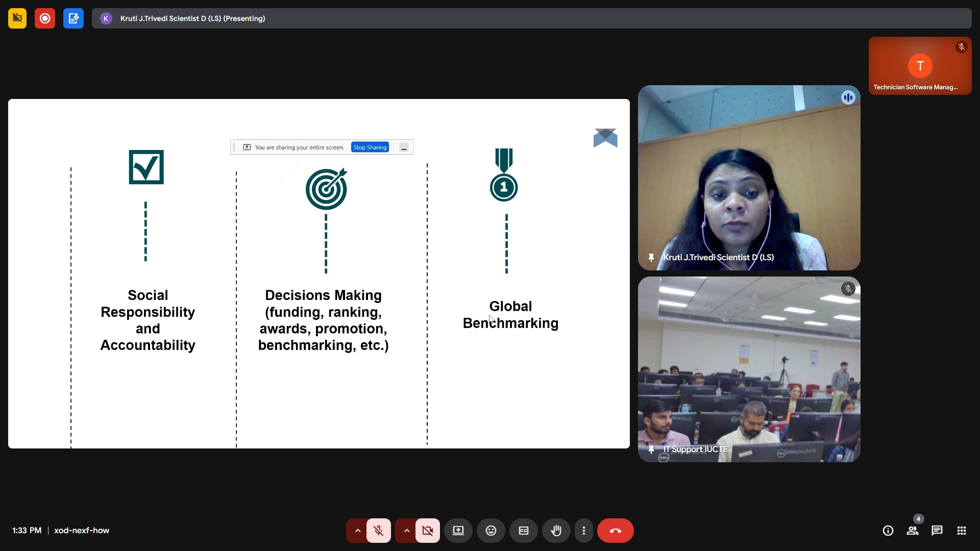Show people participants panel
The width and height of the screenshot is (980, 551).
(913, 531)
